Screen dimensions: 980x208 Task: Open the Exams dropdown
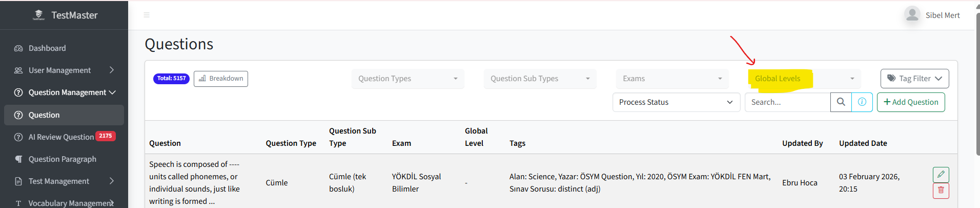[x=672, y=79]
